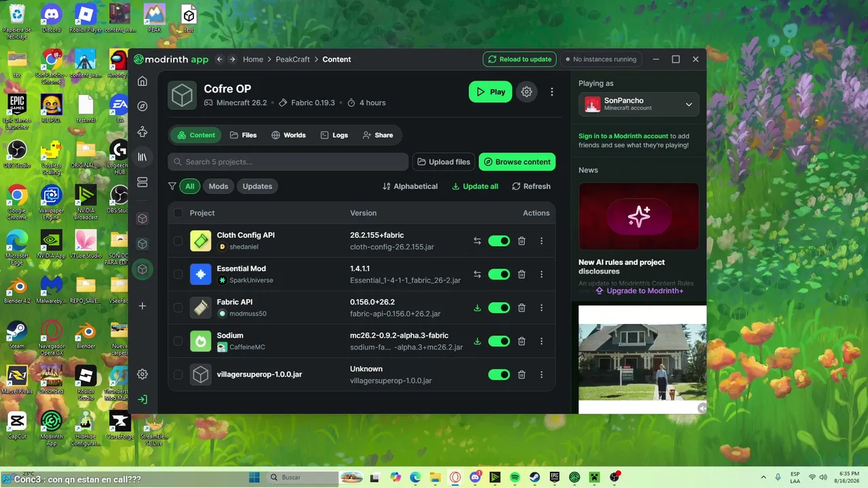
Task: Click Update all mods
Action: pyautogui.click(x=475, y=186)
